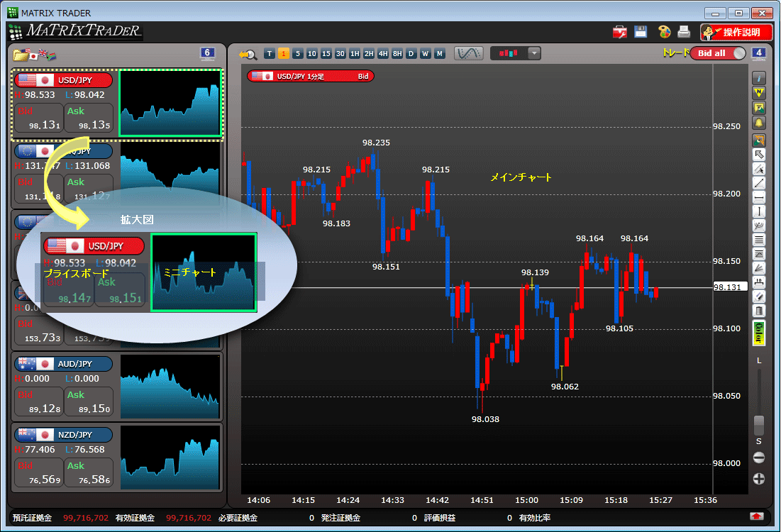Click the L–S chart scale slider handle
This screenshot has height=532, width=781.
(758, 425)
